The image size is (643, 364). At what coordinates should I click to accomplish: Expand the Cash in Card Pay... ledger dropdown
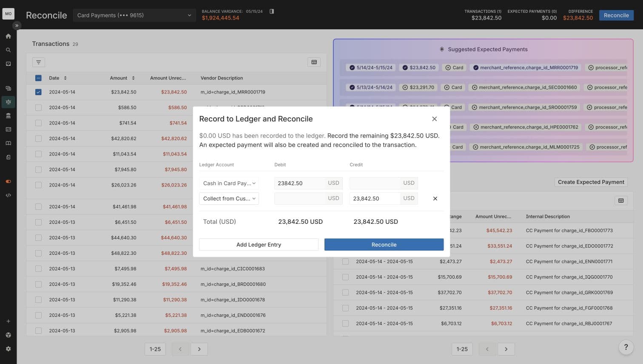[229, 183]
